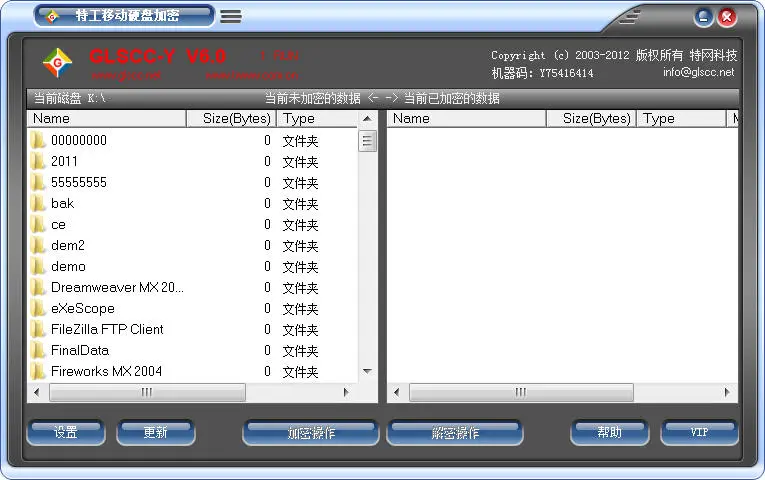The image size is (765, 480).
Task: Select the Fireworks MX 2004 folder
Action: (x=106, y=371)
